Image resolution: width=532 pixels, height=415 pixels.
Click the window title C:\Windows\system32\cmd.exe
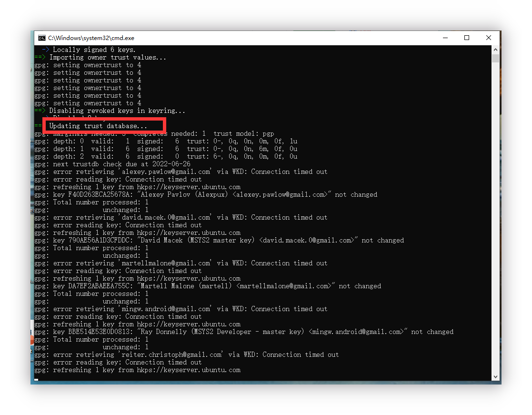point(91,38)
